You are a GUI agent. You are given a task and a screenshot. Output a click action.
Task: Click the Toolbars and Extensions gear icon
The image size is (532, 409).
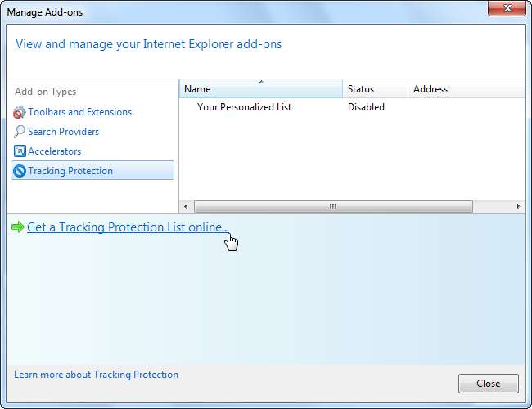tap(20, 112)
